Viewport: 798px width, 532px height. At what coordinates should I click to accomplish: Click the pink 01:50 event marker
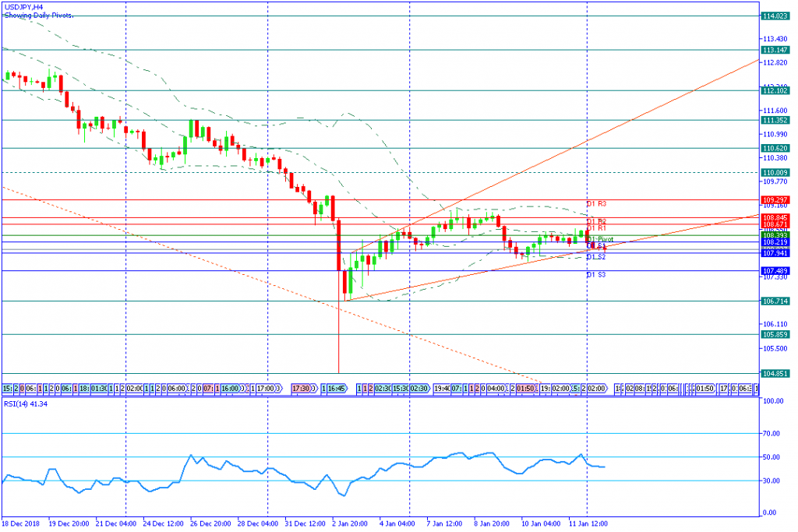pos(527,388)
